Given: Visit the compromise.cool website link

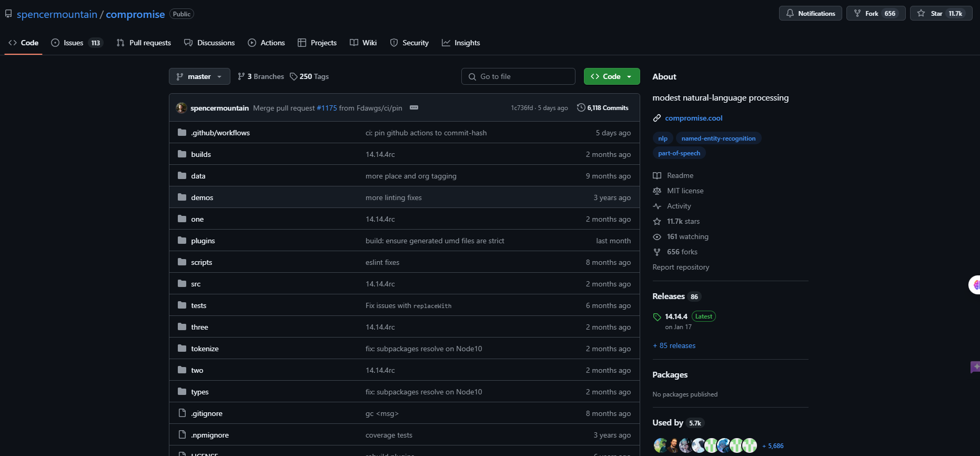Looking at the screenshot, I should (x=694, y=118).
